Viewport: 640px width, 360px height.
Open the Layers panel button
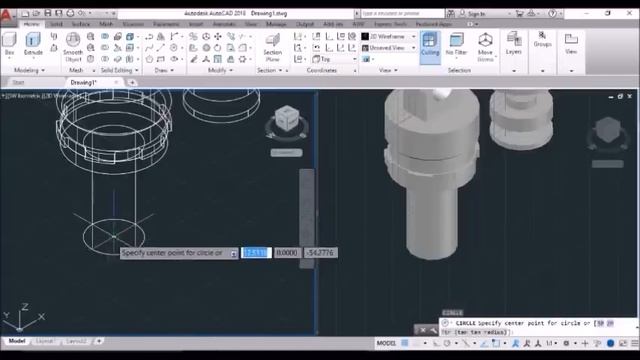(513, 43)
